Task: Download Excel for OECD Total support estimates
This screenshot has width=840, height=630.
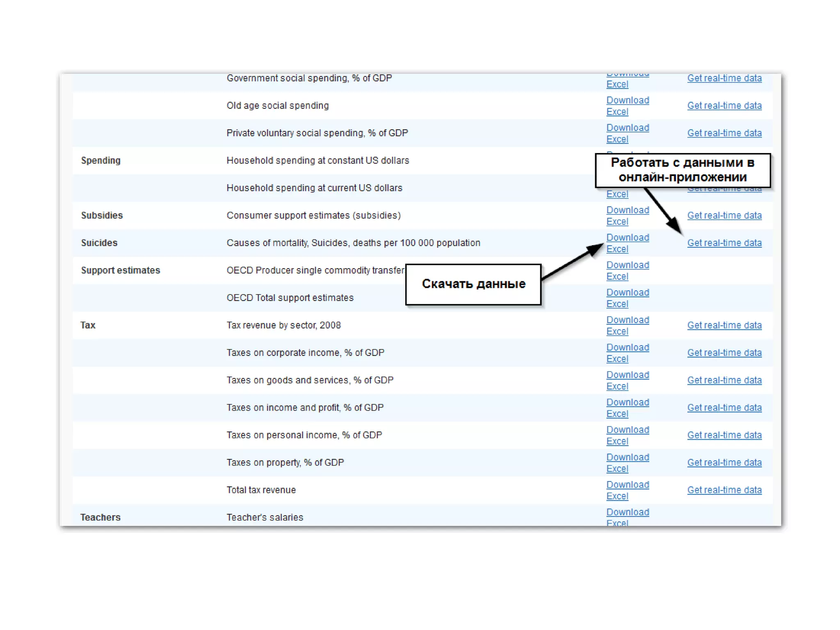Action: click(x=627, y=293)
